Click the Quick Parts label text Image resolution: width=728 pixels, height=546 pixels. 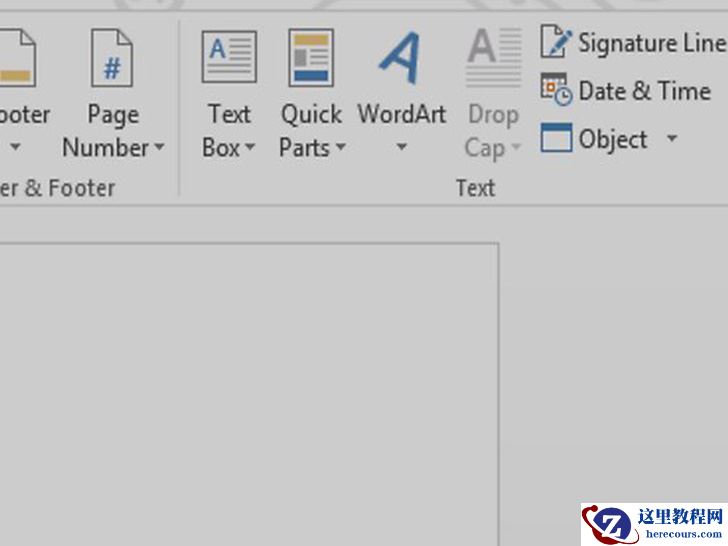[x=311, y=131]
